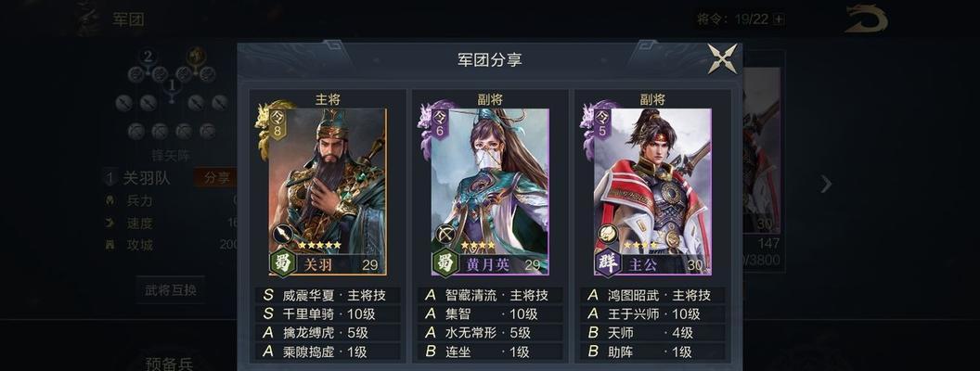Open the 关羽 general portrait
This screenshot has width=980, height=371.
pyautogui.click(x=328, y=181)
